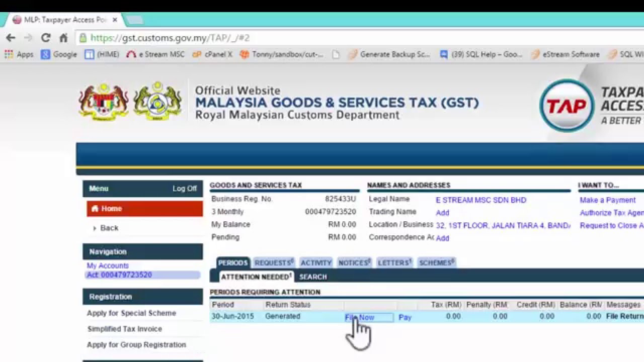
Task: Open the Apps bookmark shortcut
Action: coord(19,54)
